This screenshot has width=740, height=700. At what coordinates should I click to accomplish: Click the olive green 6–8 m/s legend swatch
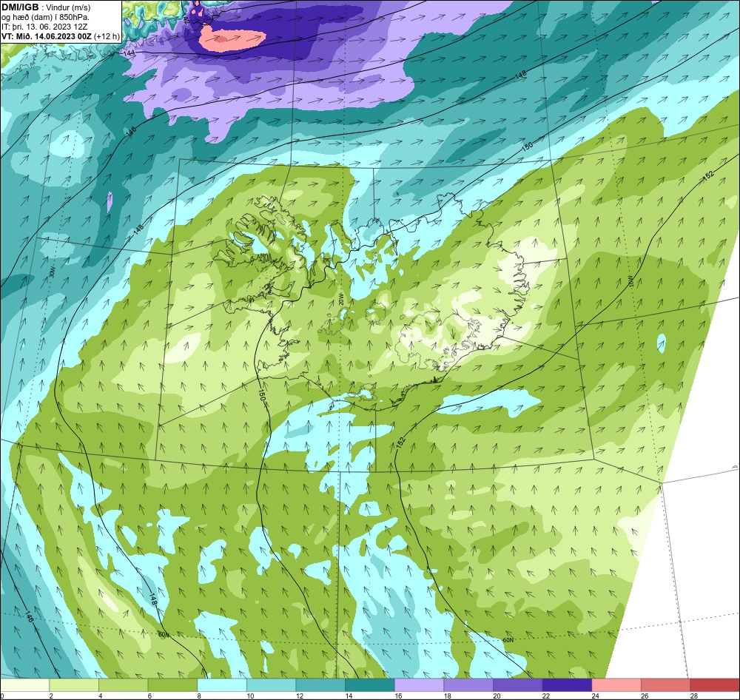coord(172,685)
